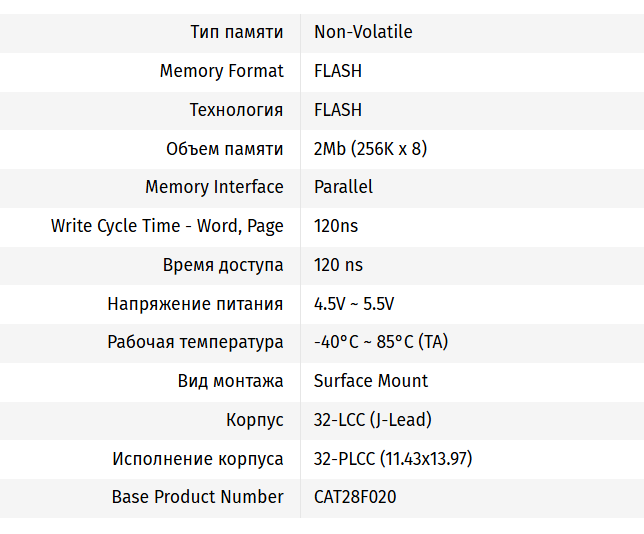Screen dimensions: 644x534
Task: Click the "Объем памяти" label
Action: pos(224,149)
